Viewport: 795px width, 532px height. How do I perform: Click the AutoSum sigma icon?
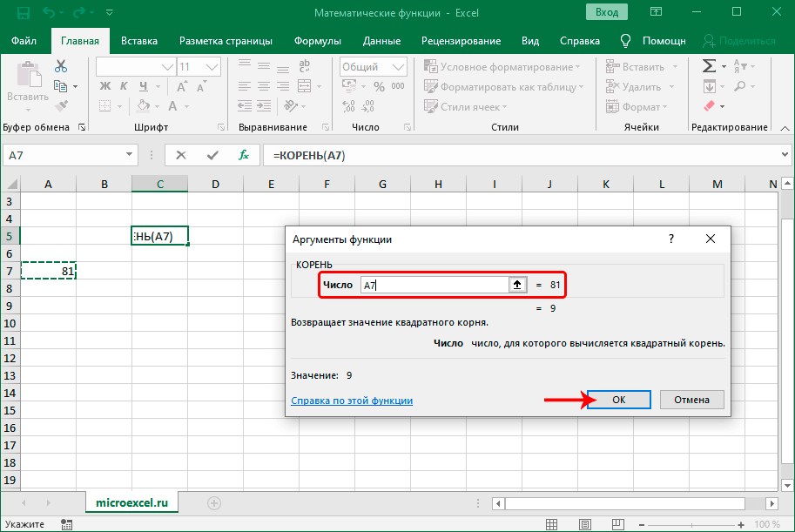[710, 66]
